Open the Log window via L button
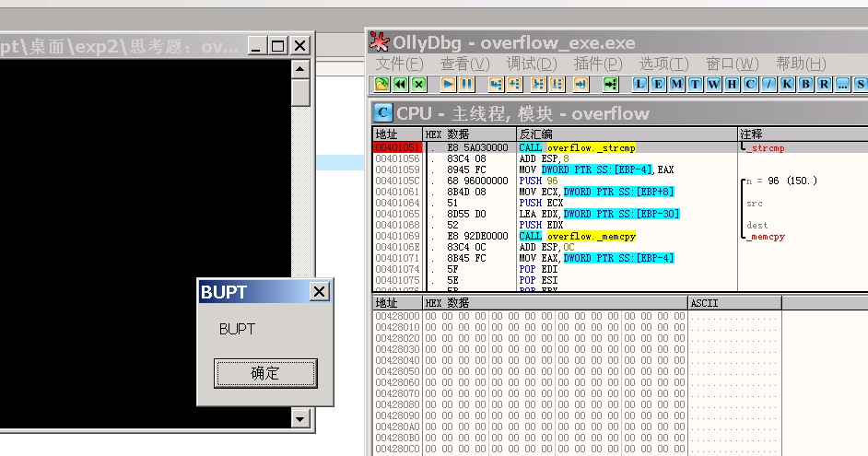 click(x=640, y=84)
